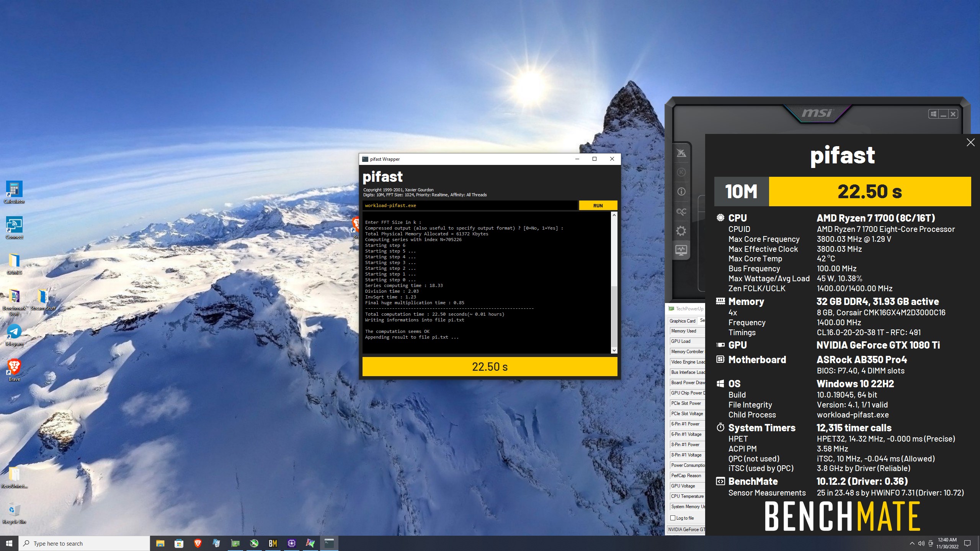Open the notification center icon

(967, 543)
